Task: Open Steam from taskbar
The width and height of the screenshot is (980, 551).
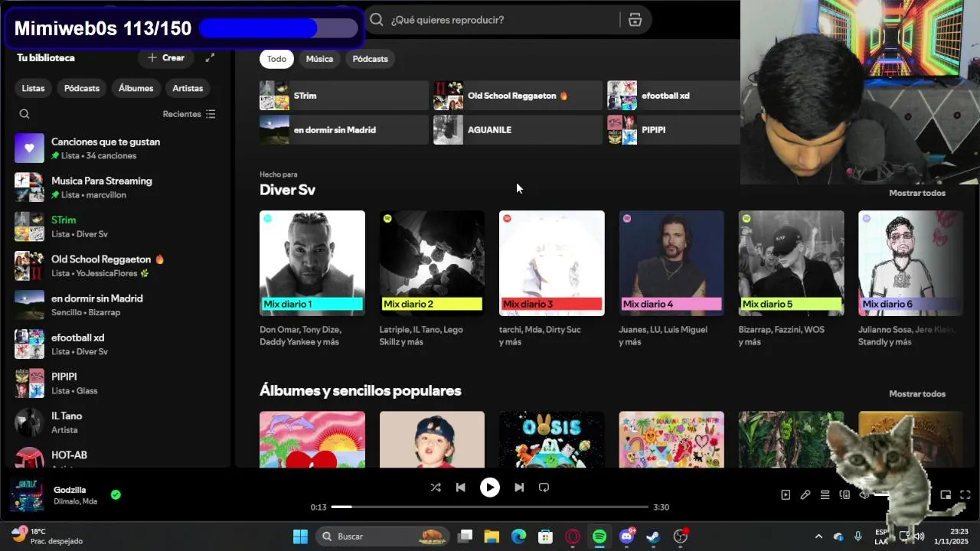Action: (653, 536)
